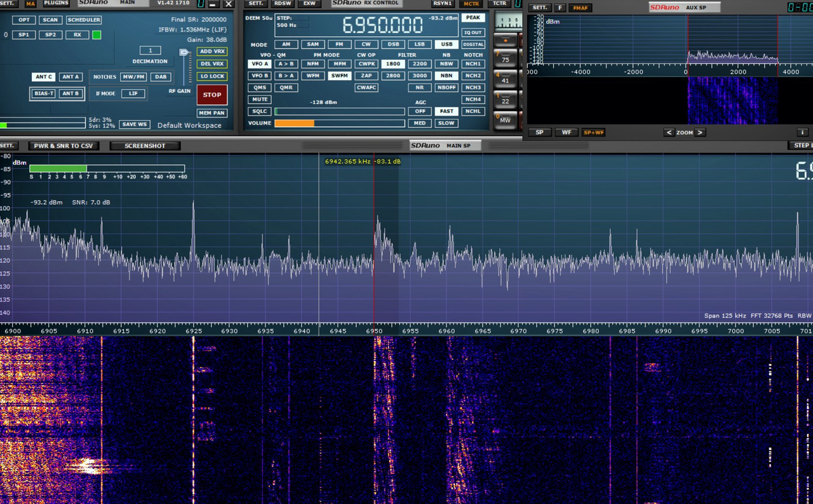Image resolution: width=813 pixels, height=504 pixels.
Task: Open PLUGINS in Main window
Action: point(57,3)
